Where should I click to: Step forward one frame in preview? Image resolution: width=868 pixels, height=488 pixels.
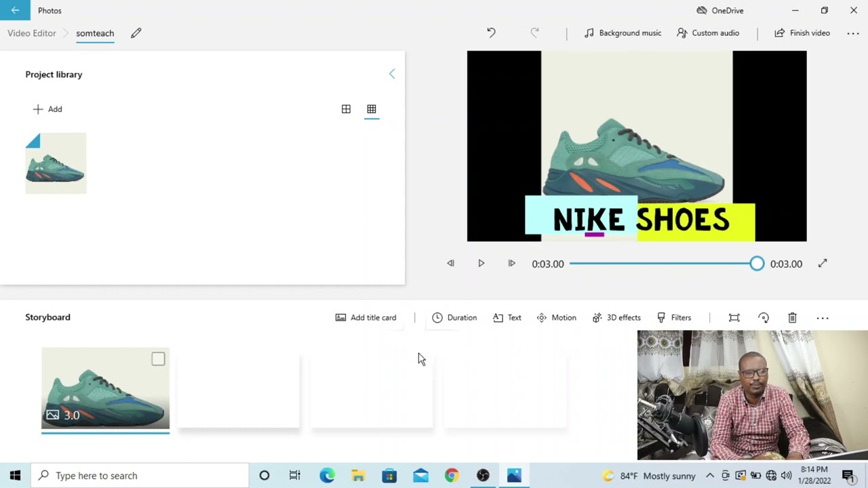click(x=512, y=264)
